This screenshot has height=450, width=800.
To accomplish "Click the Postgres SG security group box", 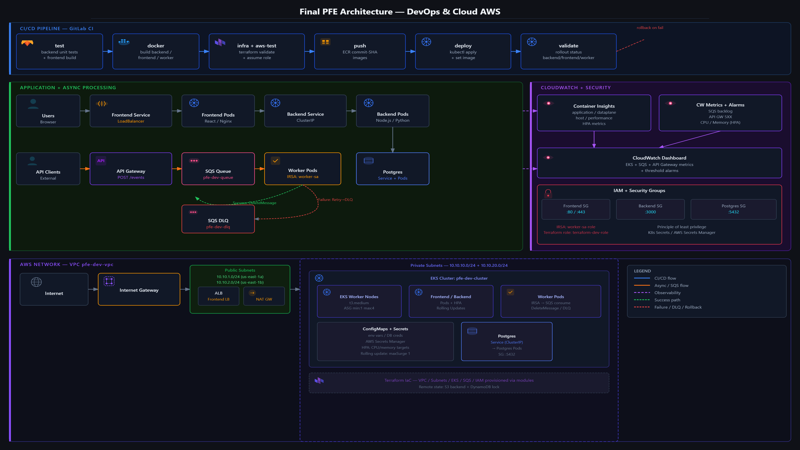I will (733, 209).
